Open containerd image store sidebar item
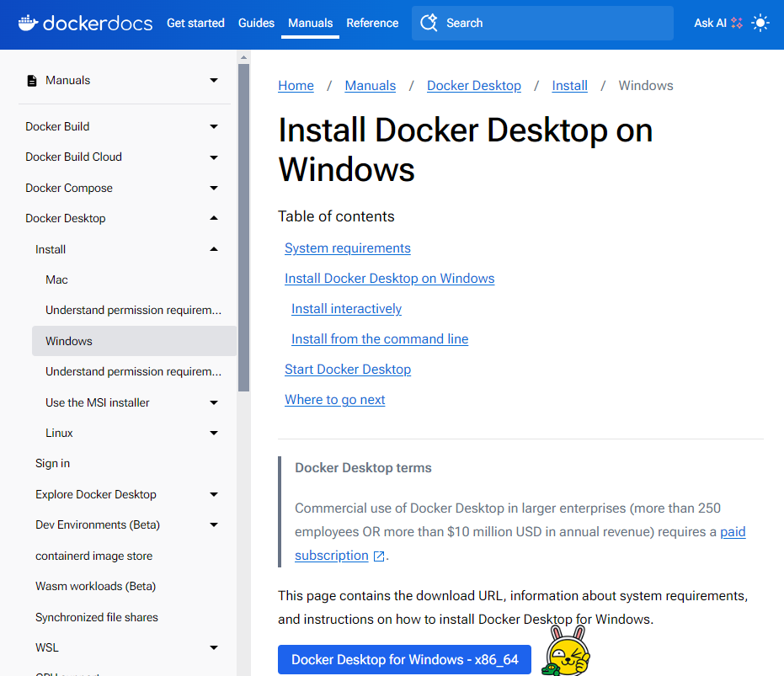 (94, 556)
